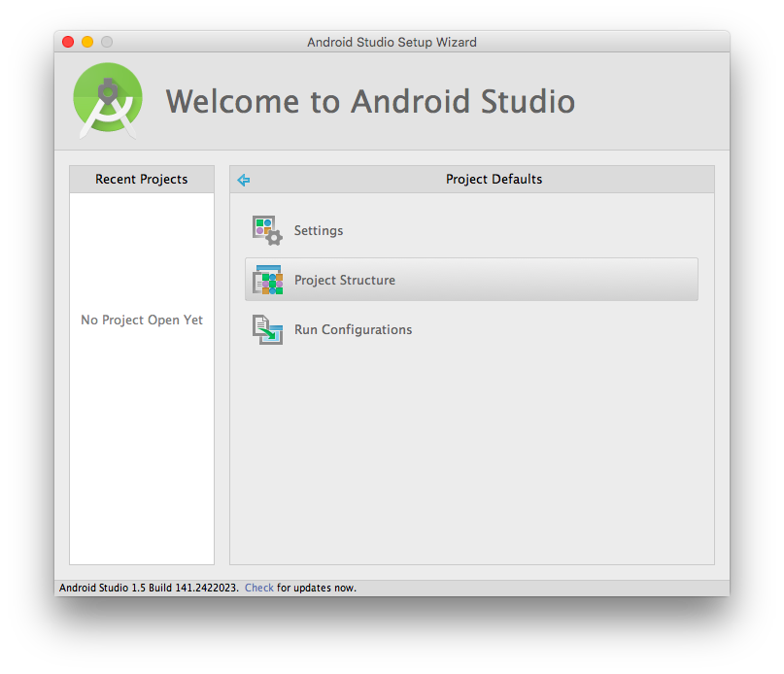Click the Android Studio 1.5 build status text
This screenshot has height=674, width=784.
click(x=149, y=588)
